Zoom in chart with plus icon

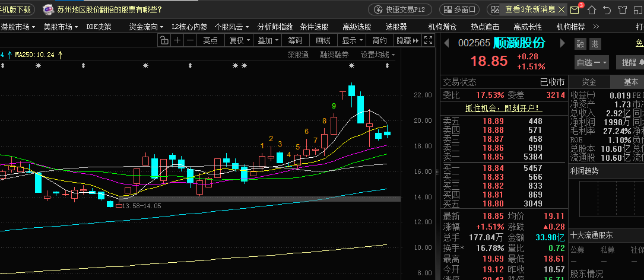(x=177, y=40)
